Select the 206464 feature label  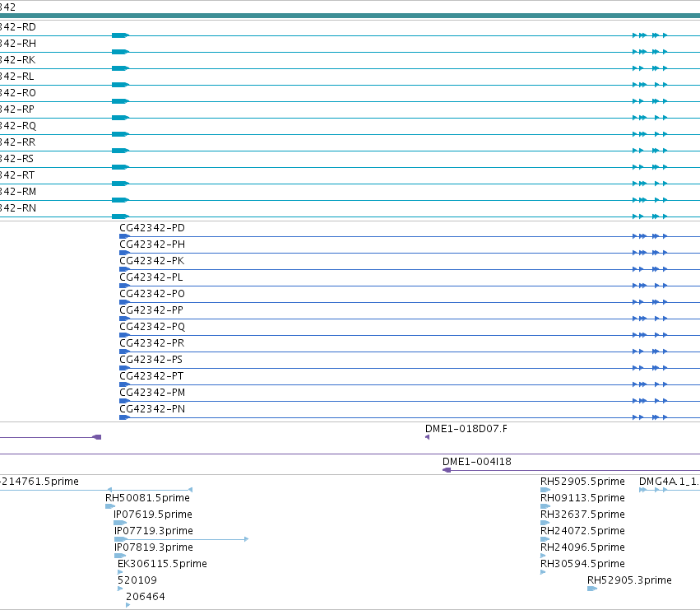145,597
